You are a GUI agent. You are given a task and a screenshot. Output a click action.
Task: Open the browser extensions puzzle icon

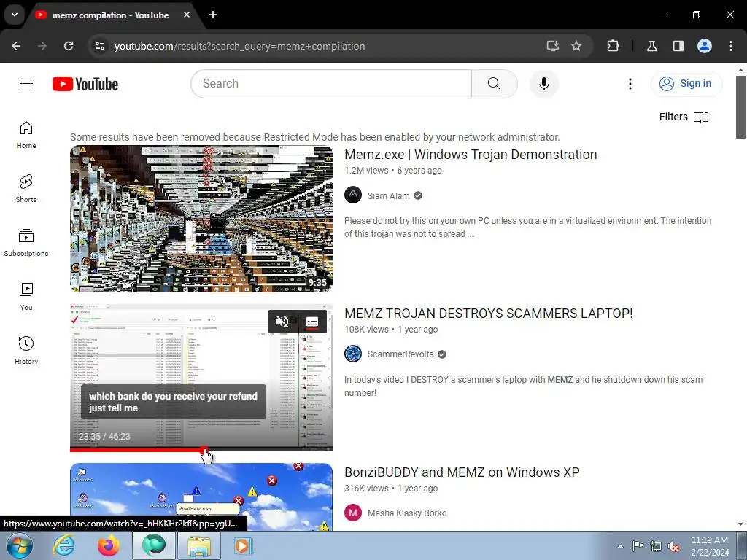[x=613, y=46]
